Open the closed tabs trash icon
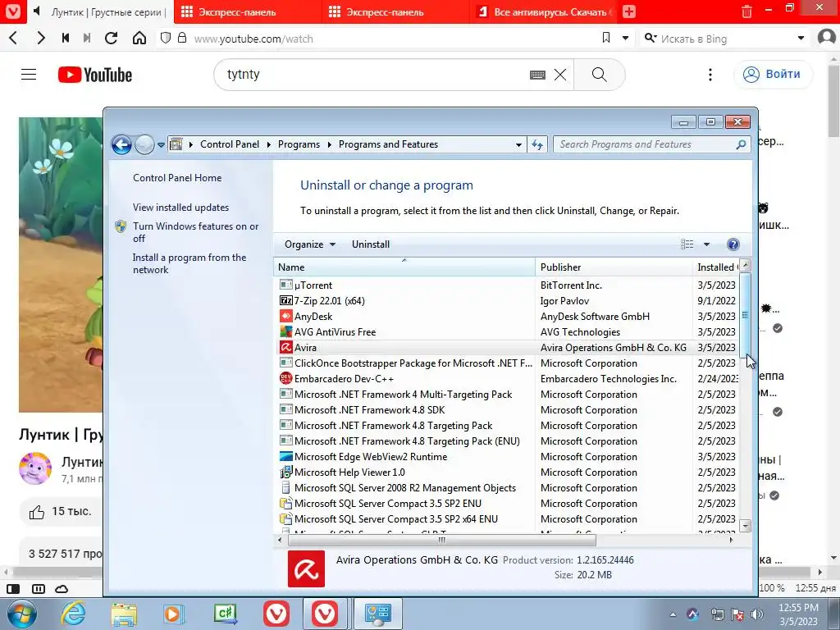Screen dimensions: 840x630 pyautogui.click(x=746, y=11)
